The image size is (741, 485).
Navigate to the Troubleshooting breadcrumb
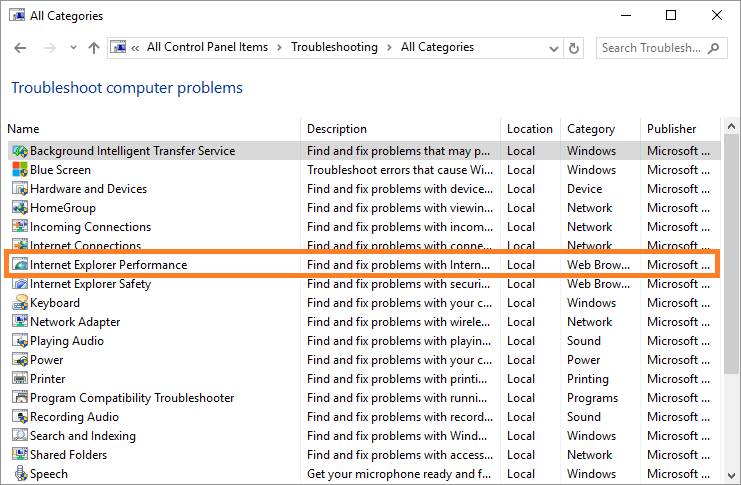(334, 47)
